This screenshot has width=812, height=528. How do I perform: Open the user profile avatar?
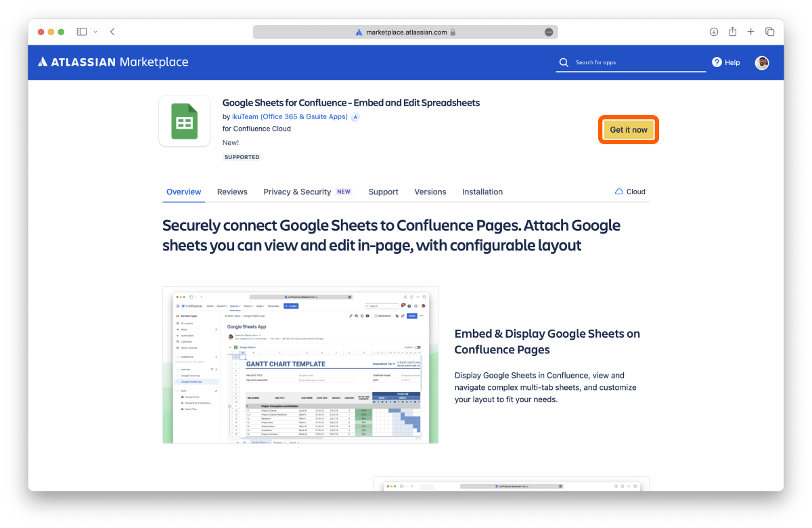click(x=762, y=62)
